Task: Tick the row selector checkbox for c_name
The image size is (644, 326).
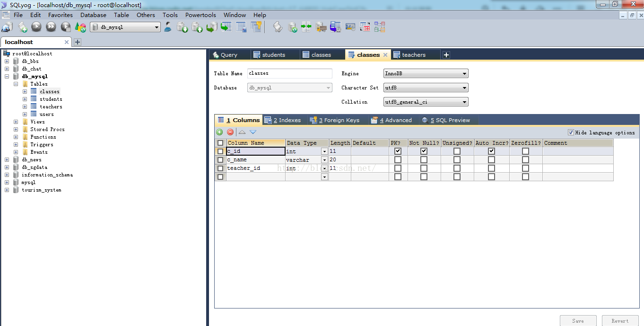Action: click(x=220, y=160)
